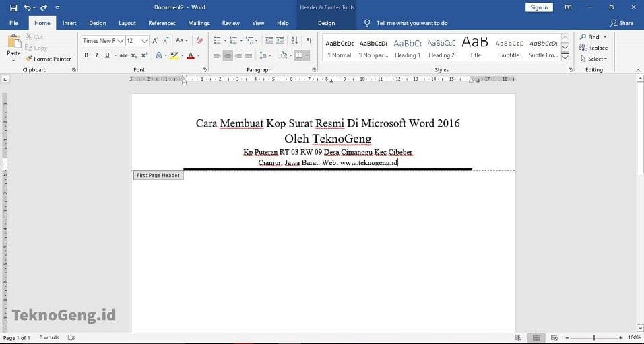This screenshot has width=644, height=344.
Task: Apply the Heading 1 style
Action: pos(408,48)
